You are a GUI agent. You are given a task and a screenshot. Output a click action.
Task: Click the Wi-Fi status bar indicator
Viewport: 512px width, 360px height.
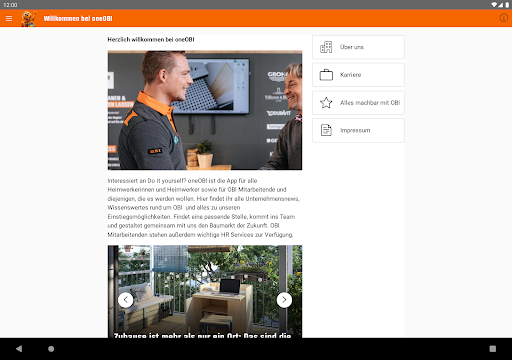[494, 5]
